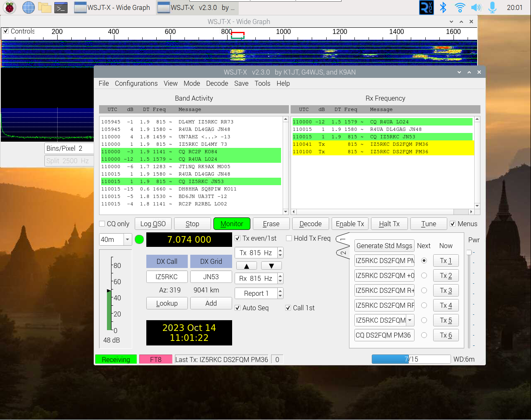This screenshot has width=531, height=420.
Task: Shift frequency up with the up-triangle button
Action: click(x=247, y=266)
